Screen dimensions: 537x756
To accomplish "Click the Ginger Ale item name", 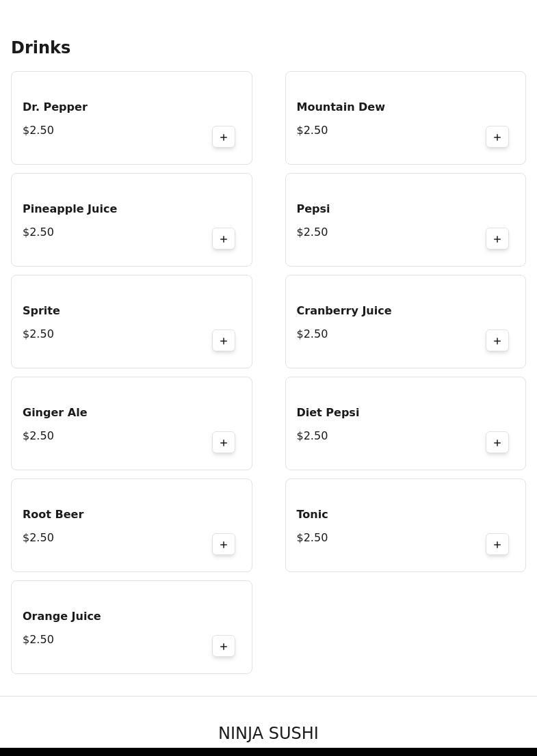I will [x=55, y=413].
